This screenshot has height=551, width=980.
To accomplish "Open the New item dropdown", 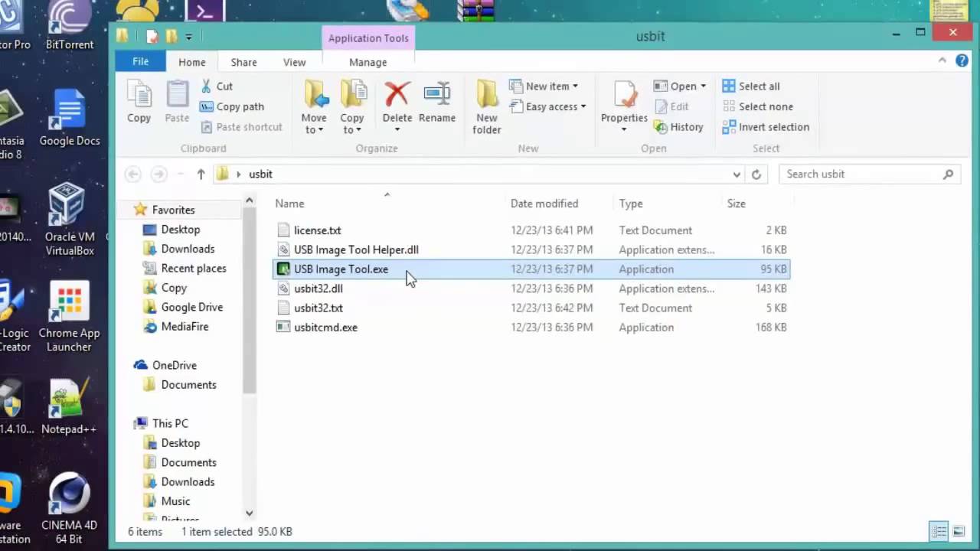I will coord(544,86).
